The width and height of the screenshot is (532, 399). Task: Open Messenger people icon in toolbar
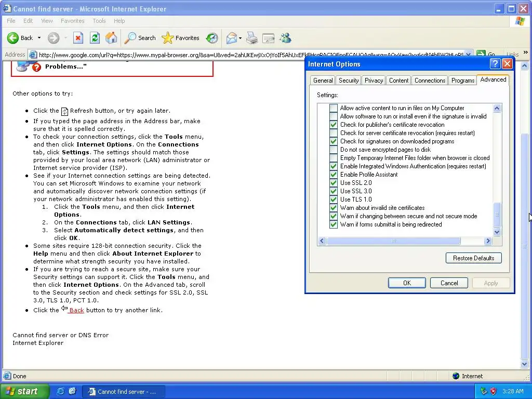(x=285, y=38)
